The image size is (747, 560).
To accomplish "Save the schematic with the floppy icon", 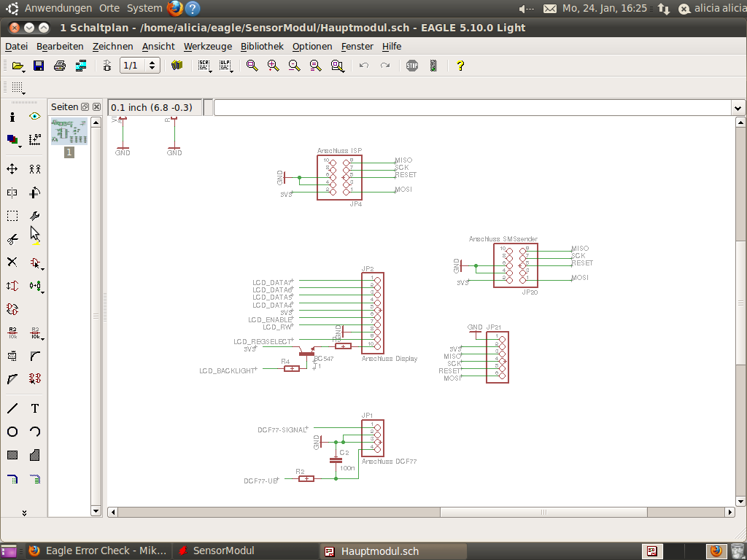I will pyautogui.click(x=39, y=66).
